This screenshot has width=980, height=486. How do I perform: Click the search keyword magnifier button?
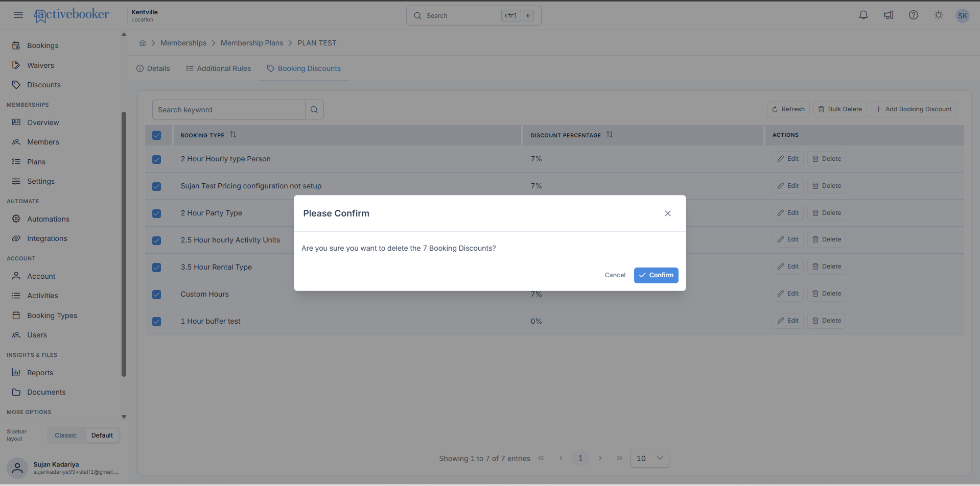[314, 110]
